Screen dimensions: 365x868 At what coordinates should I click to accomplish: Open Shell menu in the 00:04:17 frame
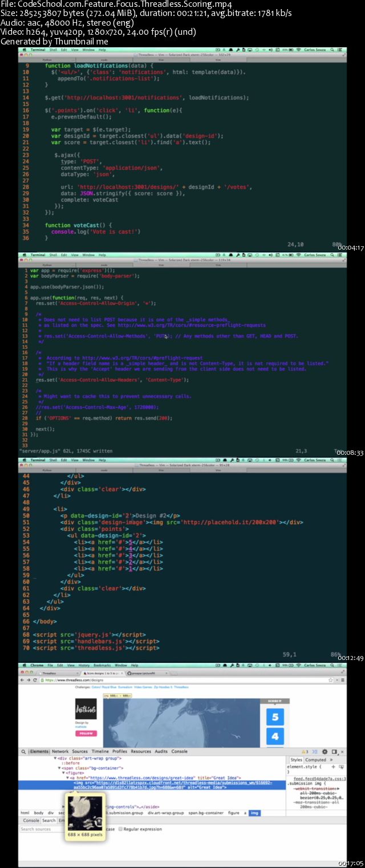pos(53,50)
